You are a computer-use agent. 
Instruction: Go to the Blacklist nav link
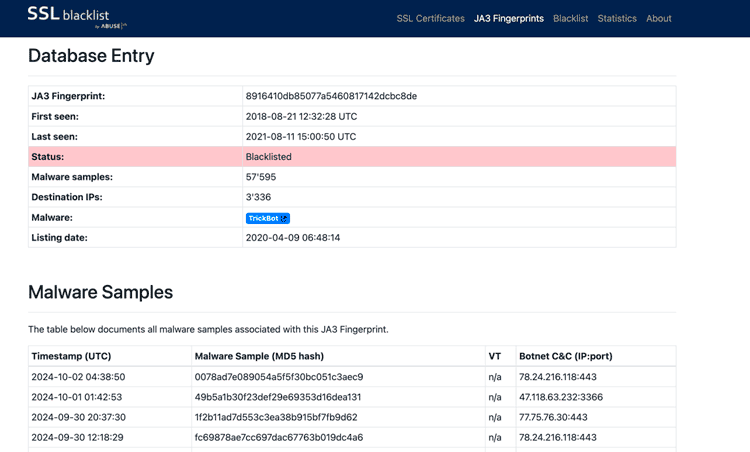tap(570, 18)
